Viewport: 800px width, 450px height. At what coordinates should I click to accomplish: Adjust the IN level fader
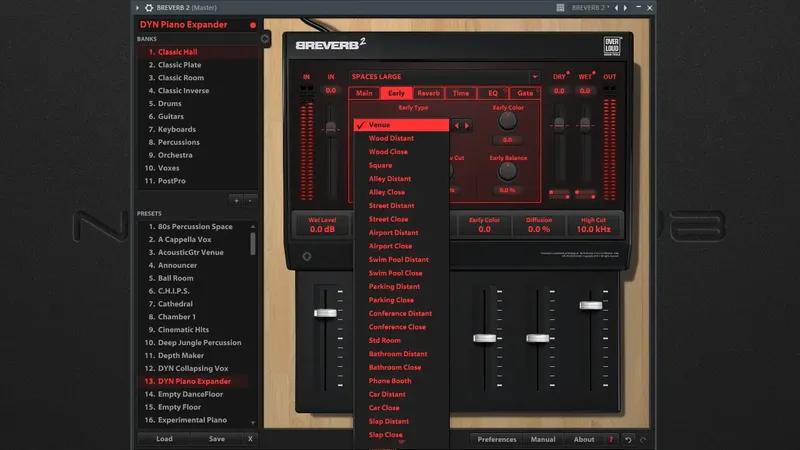click(331, 128)
